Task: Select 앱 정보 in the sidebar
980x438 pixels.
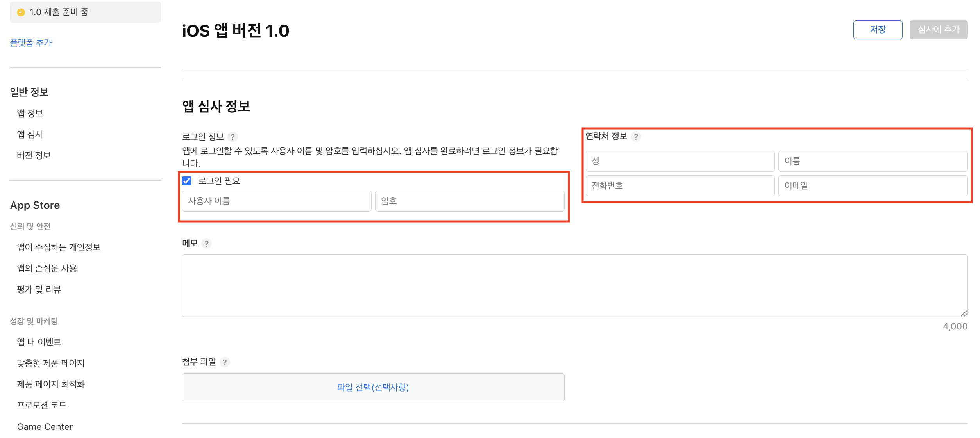Action: (x=30, y=113)
